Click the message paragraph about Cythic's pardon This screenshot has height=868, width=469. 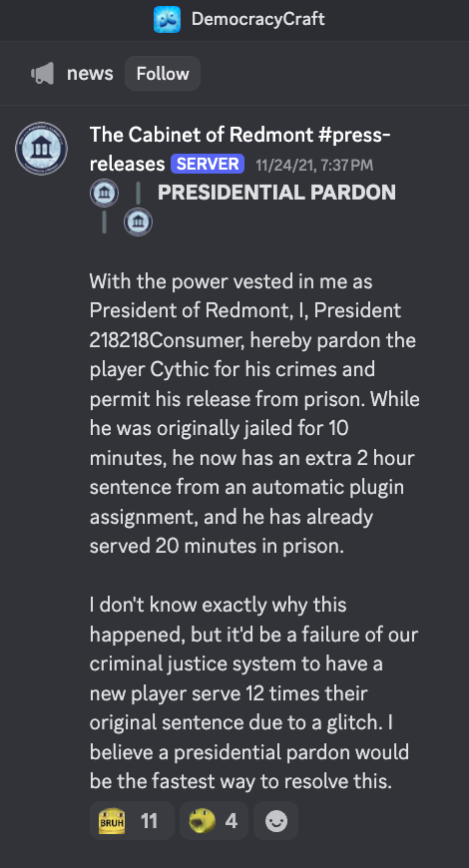tap(254, 413)
